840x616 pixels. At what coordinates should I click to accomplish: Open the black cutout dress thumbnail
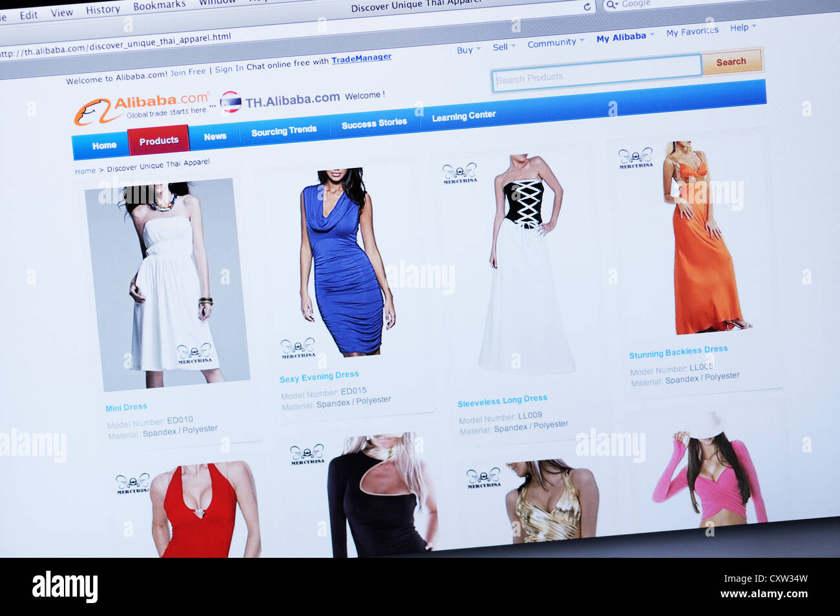[x=381, y=494]
